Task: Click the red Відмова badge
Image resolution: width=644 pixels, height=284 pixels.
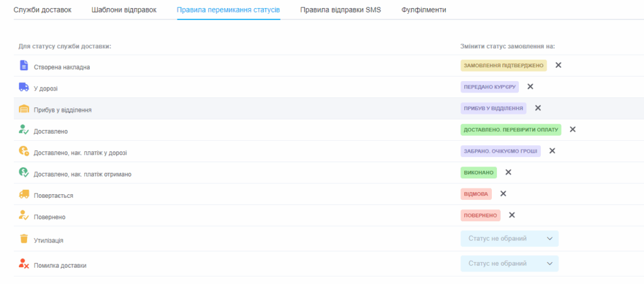Action: (476, 194)
